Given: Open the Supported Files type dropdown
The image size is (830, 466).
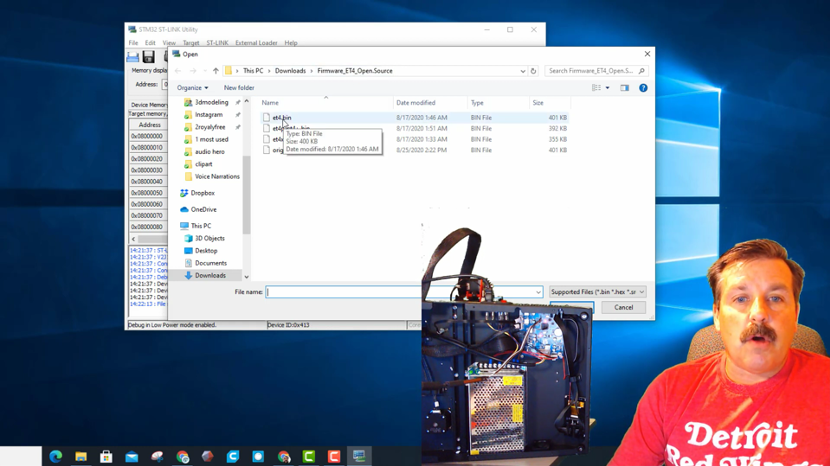Looking at the screenshot, I should (x=598, y=292).
